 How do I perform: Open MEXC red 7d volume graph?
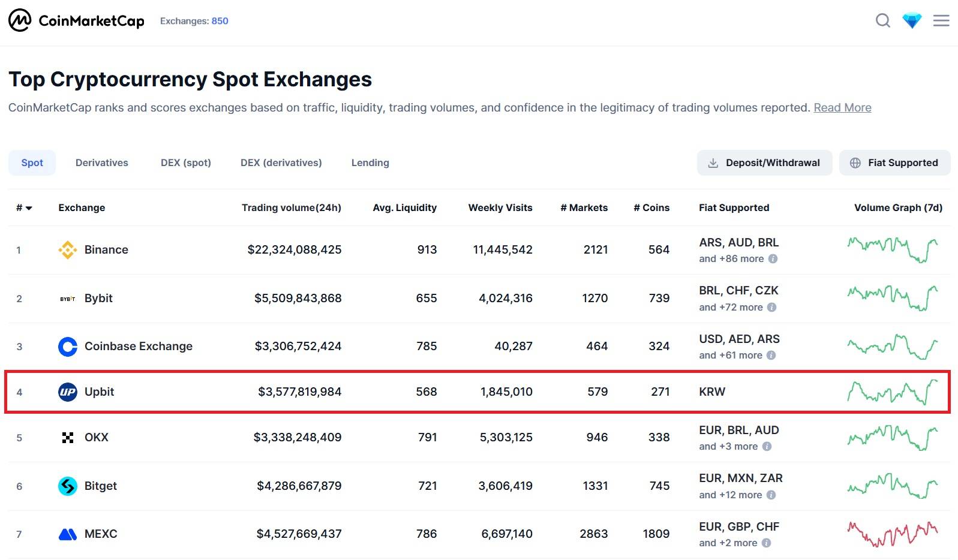pyautogui.click(x=893, y=534)
